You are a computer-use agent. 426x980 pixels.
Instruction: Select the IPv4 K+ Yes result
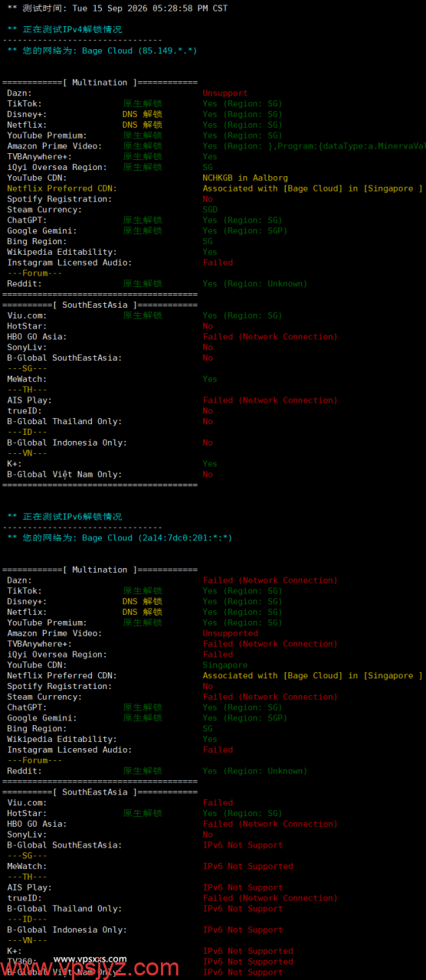210,464
